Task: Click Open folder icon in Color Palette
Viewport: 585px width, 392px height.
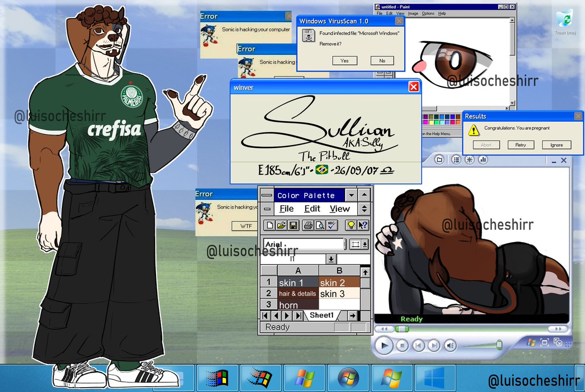Action: point(281,225)
